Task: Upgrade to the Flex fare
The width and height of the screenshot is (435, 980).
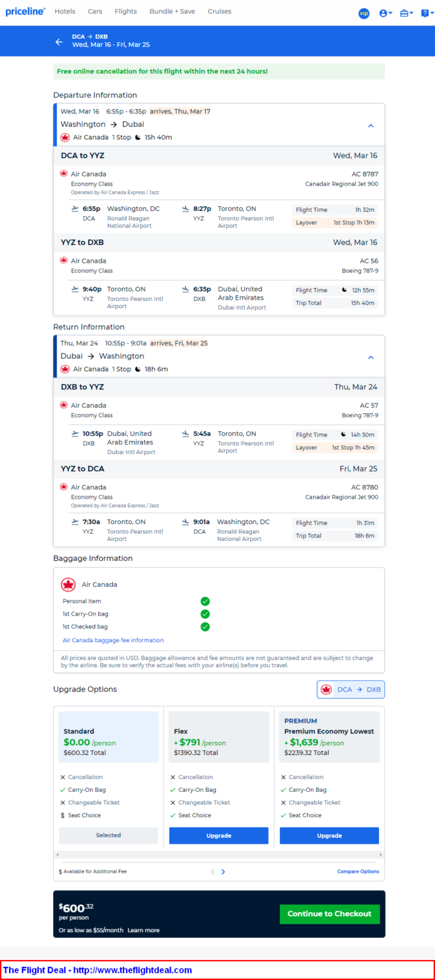Action: [x=219, y=835]
